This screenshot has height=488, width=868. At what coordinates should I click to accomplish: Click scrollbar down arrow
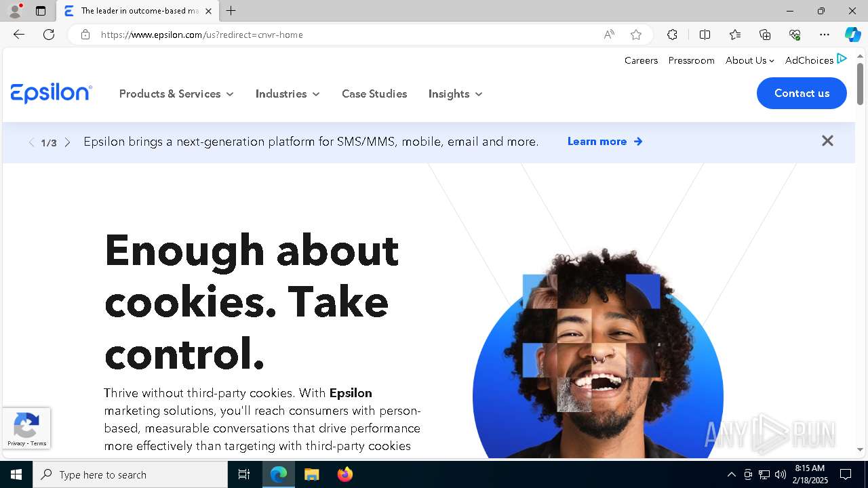[860, 449]
